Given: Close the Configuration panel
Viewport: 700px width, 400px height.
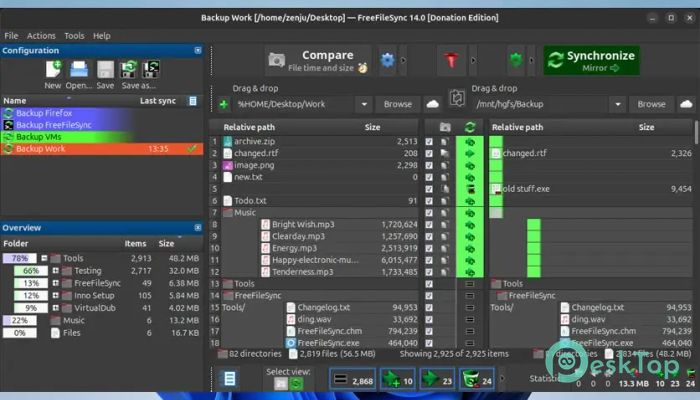Looking at the screenshot, I should [x=198, y=50].
